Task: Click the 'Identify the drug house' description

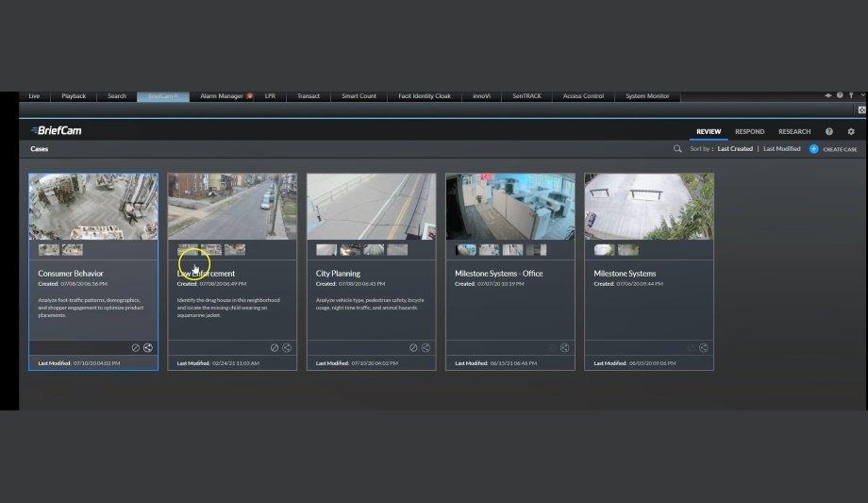Action: (x=228, y=308)
